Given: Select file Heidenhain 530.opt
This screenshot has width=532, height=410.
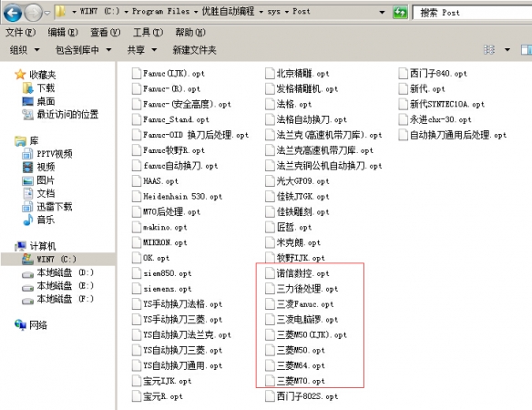Looking at the screenshot, I should [177, 197].
